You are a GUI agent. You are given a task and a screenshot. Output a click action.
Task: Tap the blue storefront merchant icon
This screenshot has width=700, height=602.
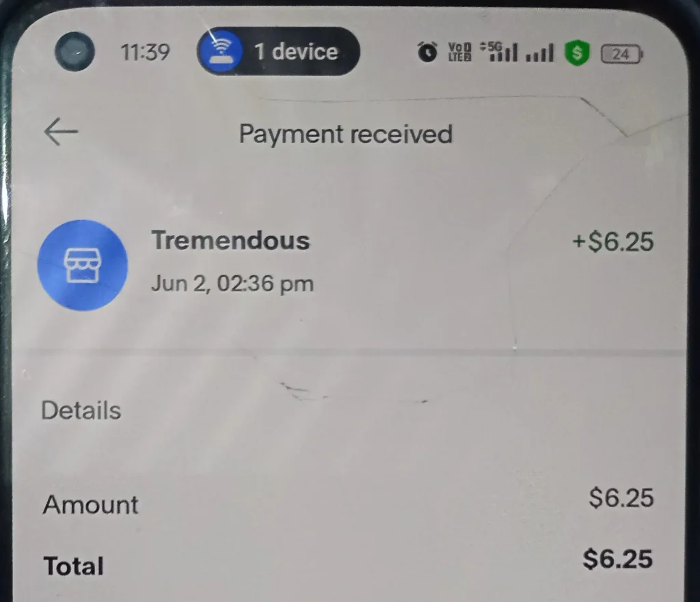83,265
